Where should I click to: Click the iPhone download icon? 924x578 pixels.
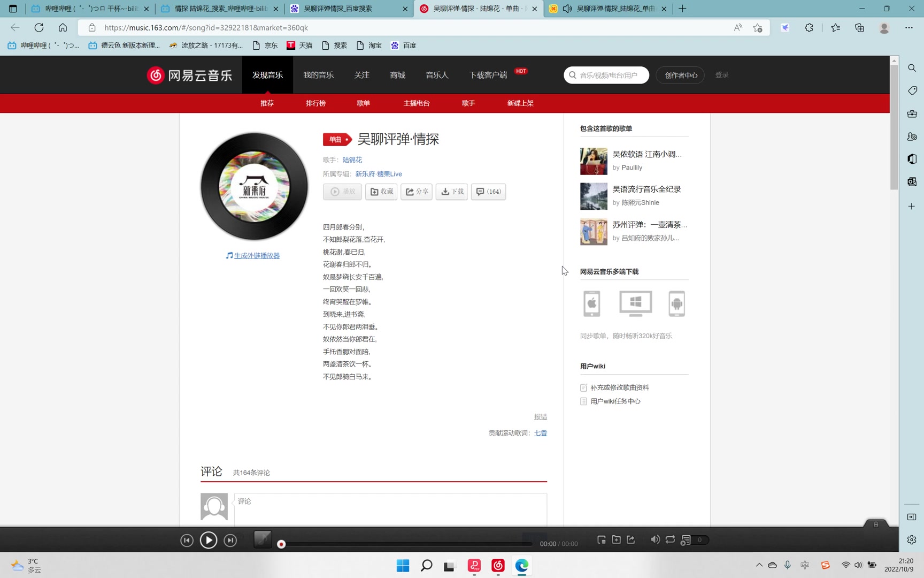click(x=591, y=304)
